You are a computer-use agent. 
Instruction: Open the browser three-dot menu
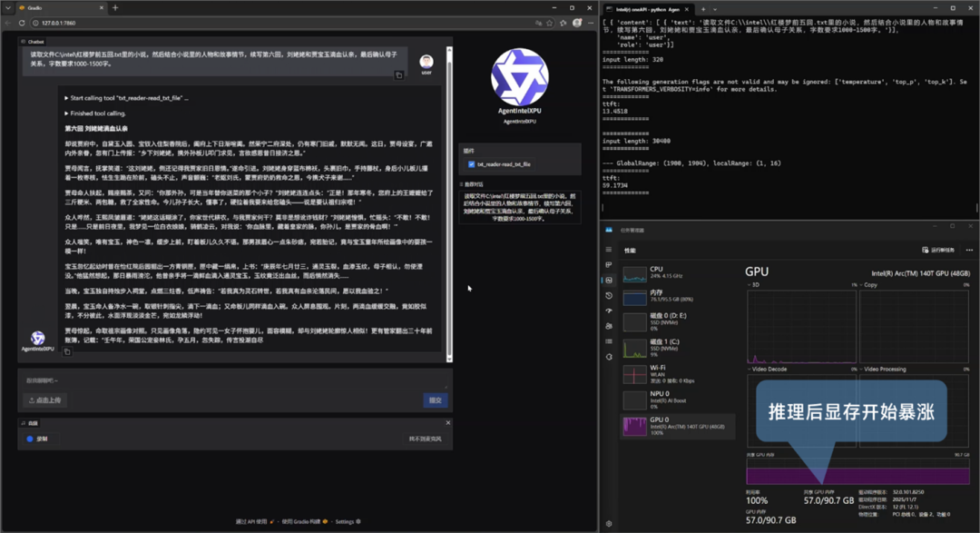pyautogui.click(x=590, y=23)
